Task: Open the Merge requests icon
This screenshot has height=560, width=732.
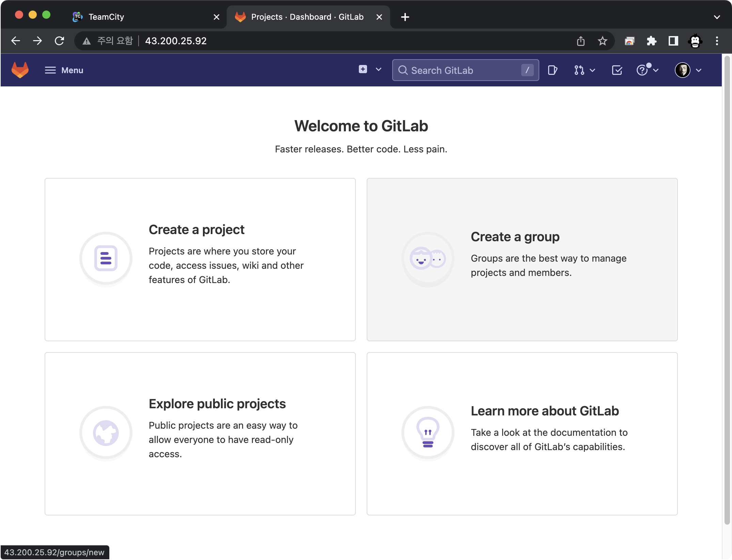Action: coord(579,70)
